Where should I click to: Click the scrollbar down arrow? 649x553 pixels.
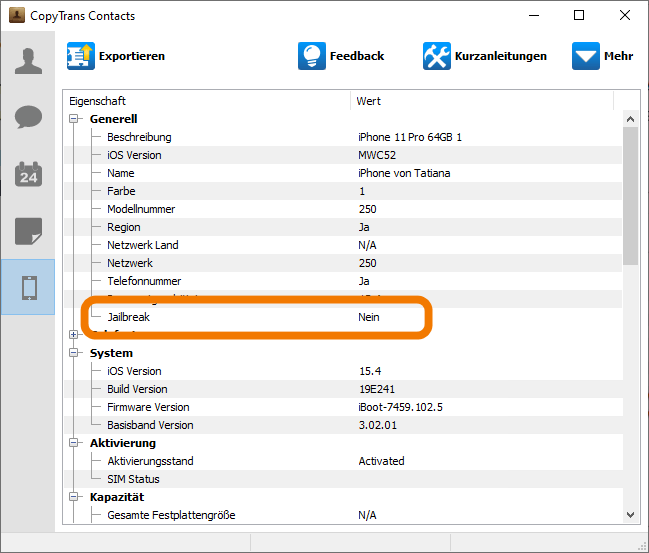[630, 515]
